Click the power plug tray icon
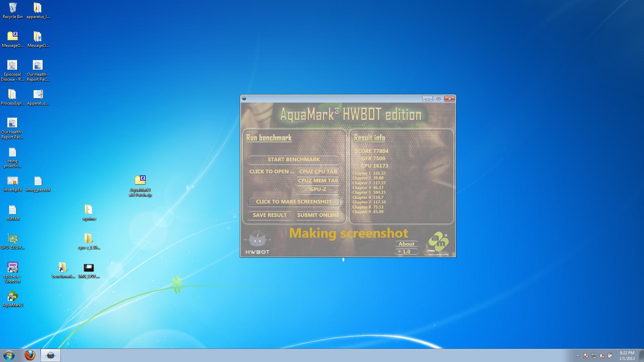The height and width of the screenshot is (362, 644). (610, 356)
